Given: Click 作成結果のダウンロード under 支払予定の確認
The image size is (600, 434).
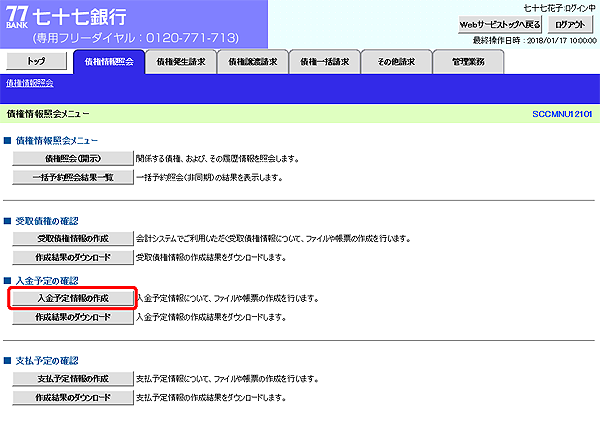Looking at the screenshot, I should (x=73, y=397).
